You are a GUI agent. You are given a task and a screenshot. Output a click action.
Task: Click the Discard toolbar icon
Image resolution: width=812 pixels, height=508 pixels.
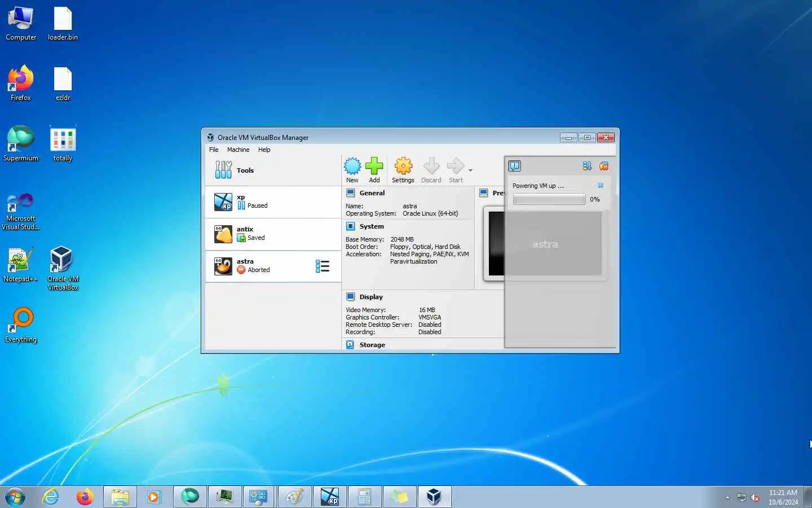(431, 170)
